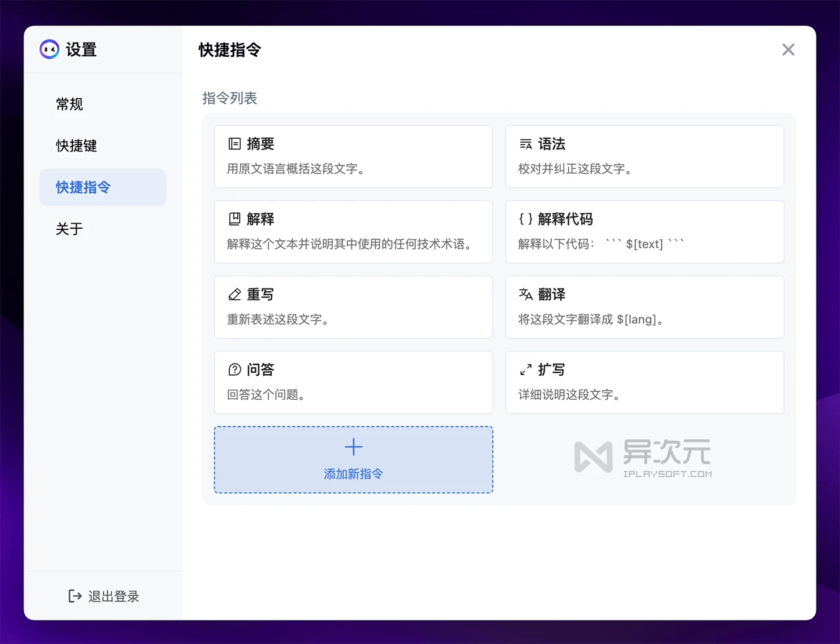The image size is (840, 644).
Task: Click the app logo next to 设置
Action: click(x=49, y=49)
